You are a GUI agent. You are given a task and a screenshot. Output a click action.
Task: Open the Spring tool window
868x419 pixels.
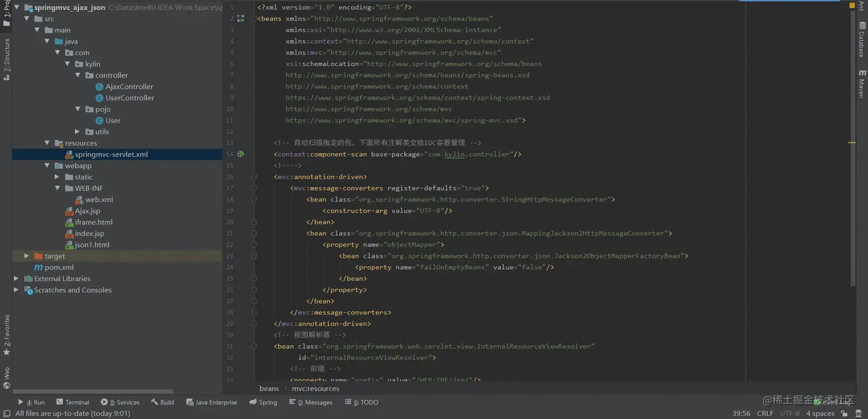[263, 402]
